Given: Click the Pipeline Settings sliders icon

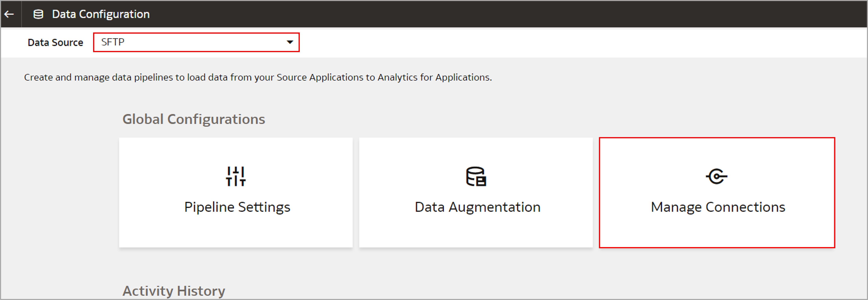Looking at the screenshot, I should (x=236, y=176).
